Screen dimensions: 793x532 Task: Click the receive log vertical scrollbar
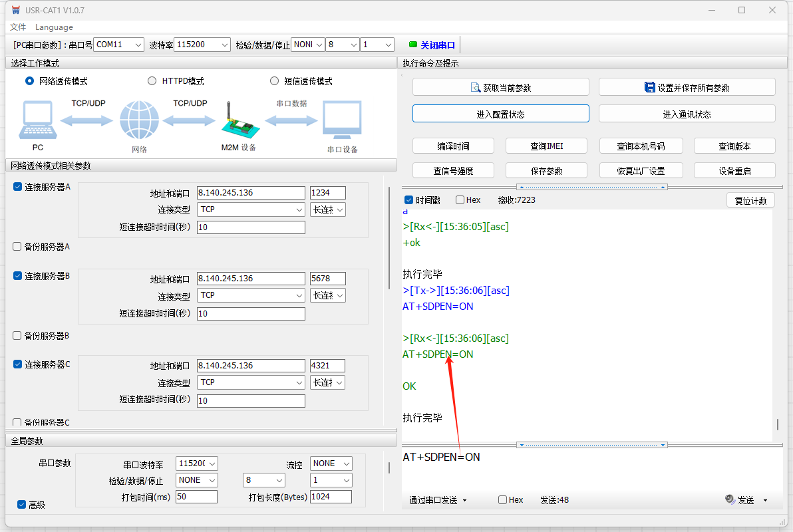pyautogui.click(x=777, y=424)
